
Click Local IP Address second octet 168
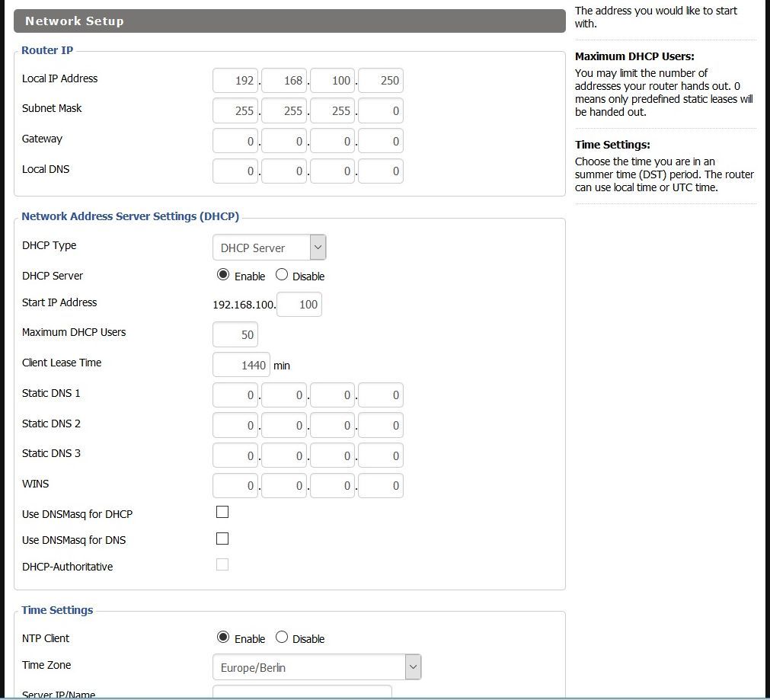point(284,81)
